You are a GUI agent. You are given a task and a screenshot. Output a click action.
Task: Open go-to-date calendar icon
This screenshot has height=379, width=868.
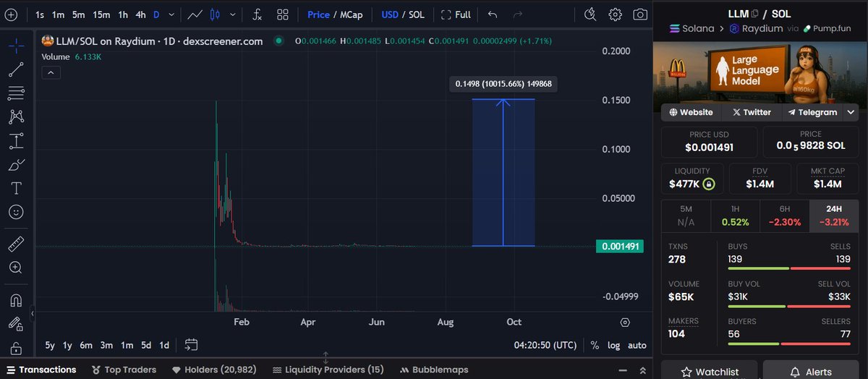click(191, 345)
